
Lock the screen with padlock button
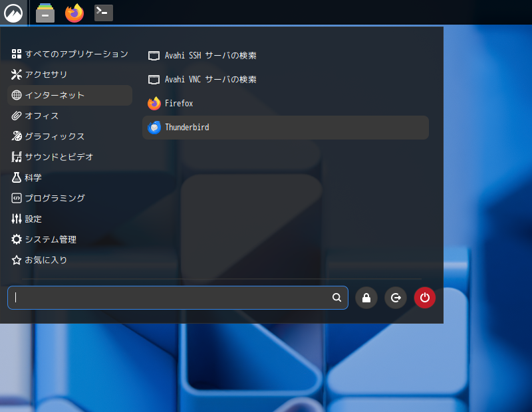coord(366,298)
